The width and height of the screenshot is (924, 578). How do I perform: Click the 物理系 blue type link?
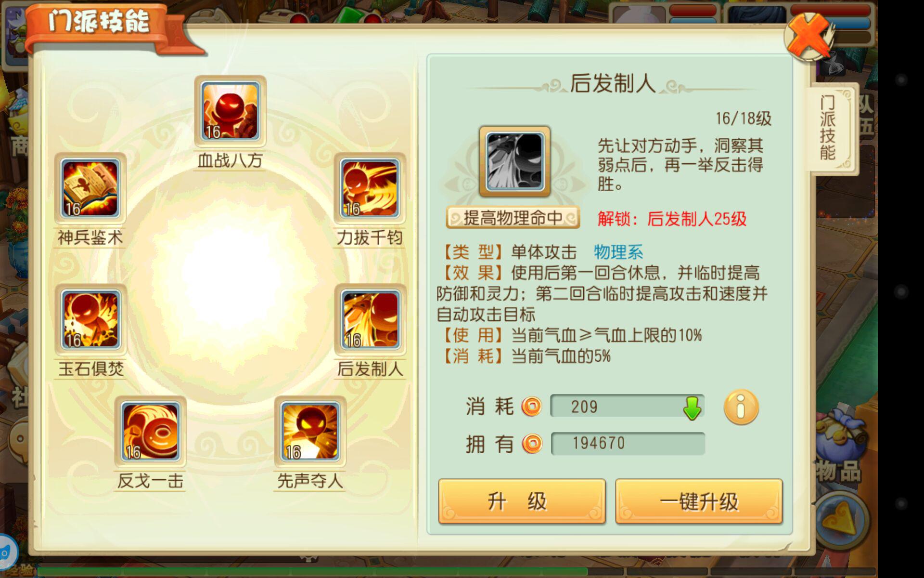[x=618, y=252]
